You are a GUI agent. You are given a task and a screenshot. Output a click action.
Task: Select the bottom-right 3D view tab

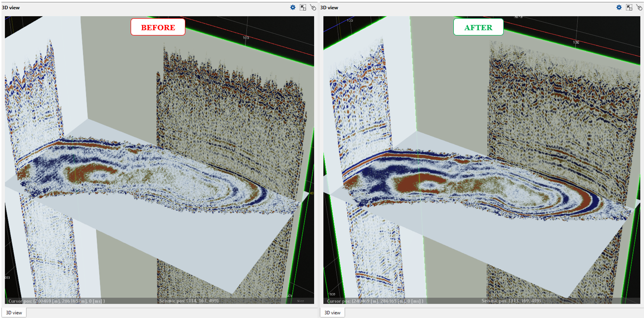[332, 313]
